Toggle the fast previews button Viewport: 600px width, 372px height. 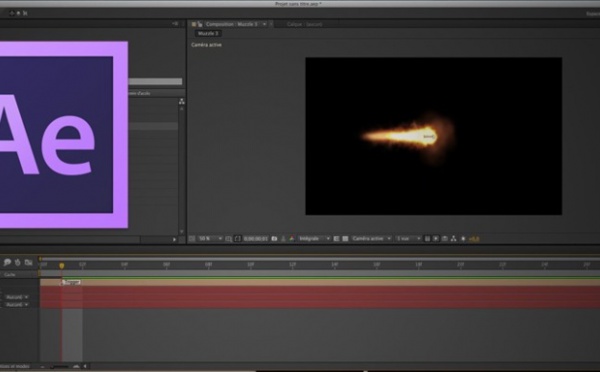tap(436, 238)
